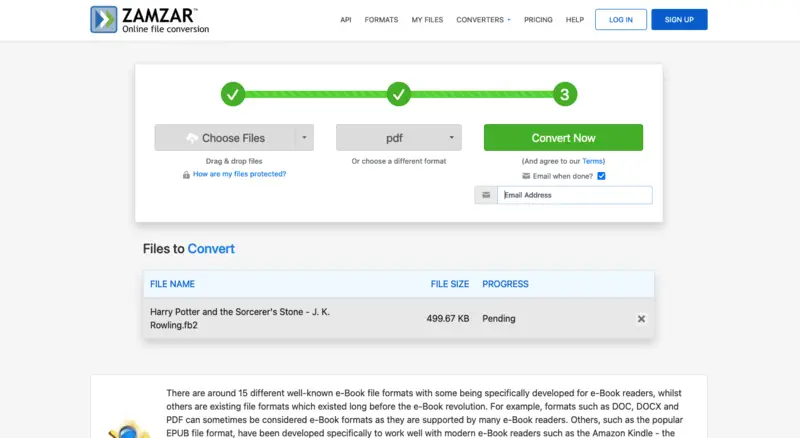
Task: Click the upload icon on Choose Files
Action: click(x=192, y=138)
